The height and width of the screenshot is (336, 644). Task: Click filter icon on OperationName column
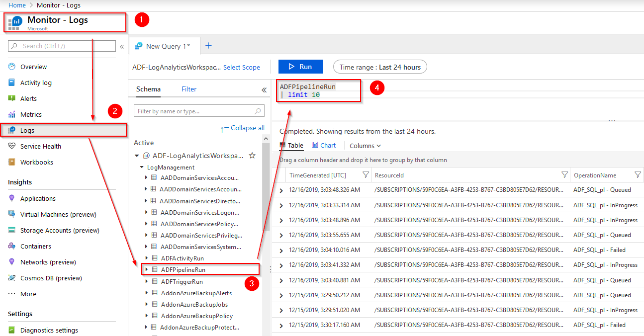click(x=638, y=175)
